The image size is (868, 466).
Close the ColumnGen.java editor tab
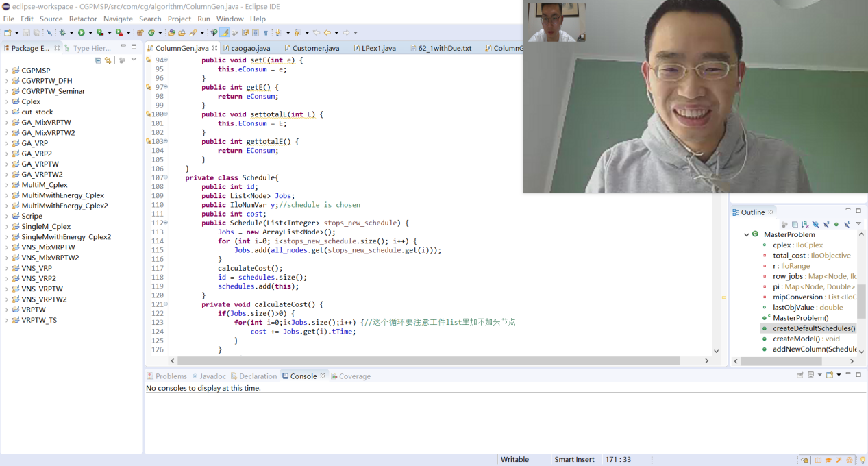(x=214, y=49)
